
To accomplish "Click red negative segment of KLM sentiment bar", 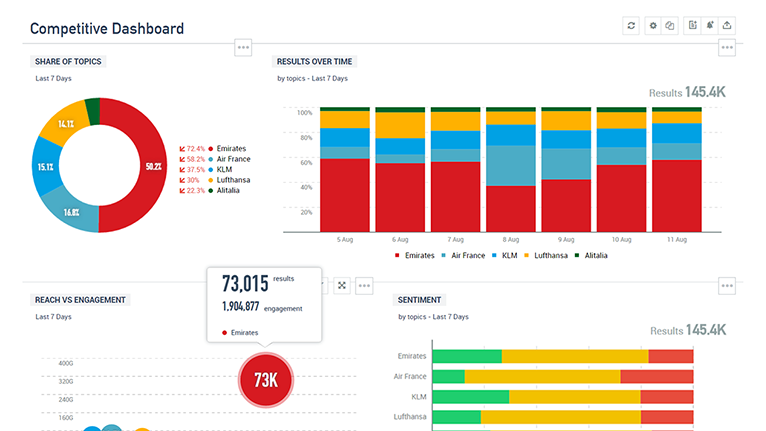I will point(667,397).
